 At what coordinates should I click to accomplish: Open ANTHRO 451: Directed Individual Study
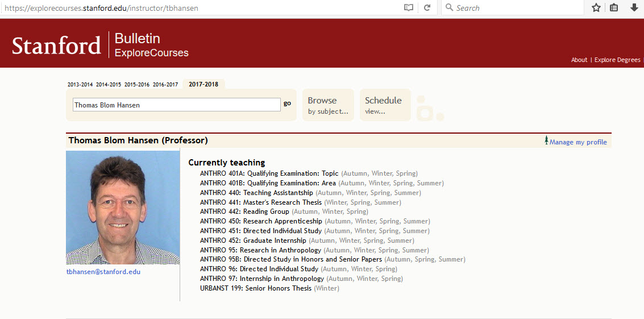pos(261,231)
